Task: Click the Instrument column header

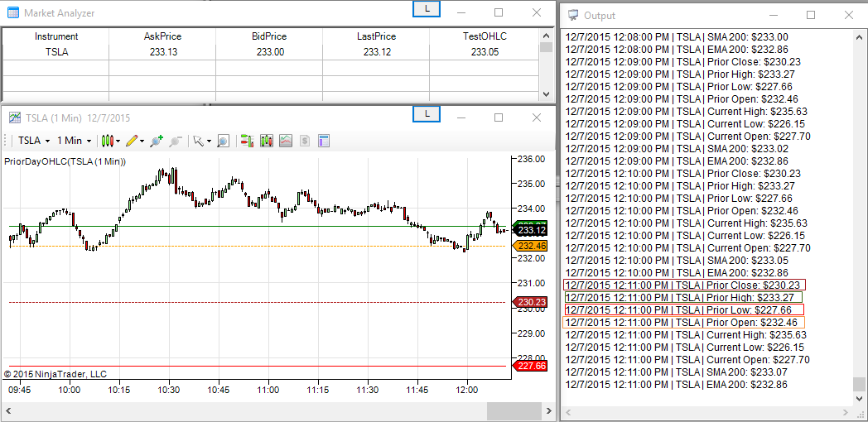Action: (x=56, y=36)
